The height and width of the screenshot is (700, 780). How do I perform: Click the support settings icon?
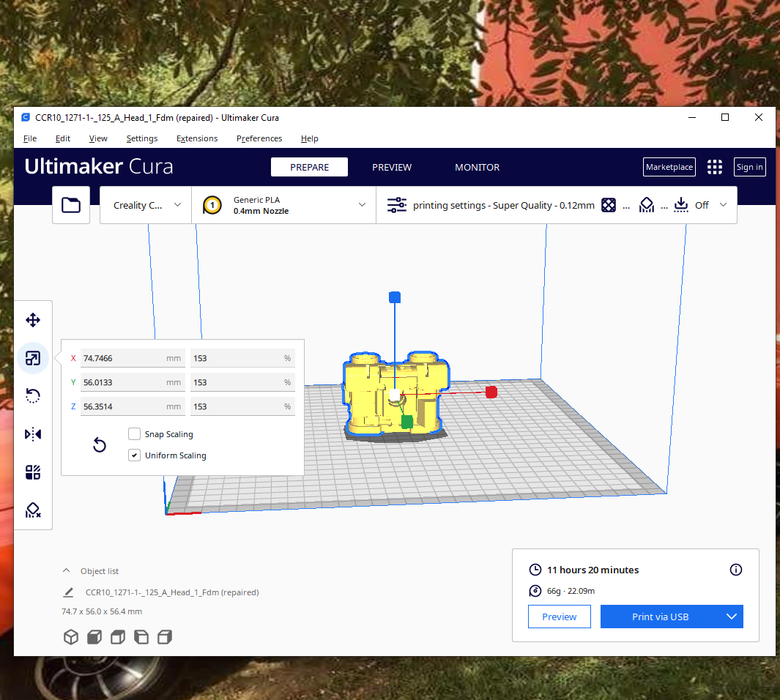point(646,205)
